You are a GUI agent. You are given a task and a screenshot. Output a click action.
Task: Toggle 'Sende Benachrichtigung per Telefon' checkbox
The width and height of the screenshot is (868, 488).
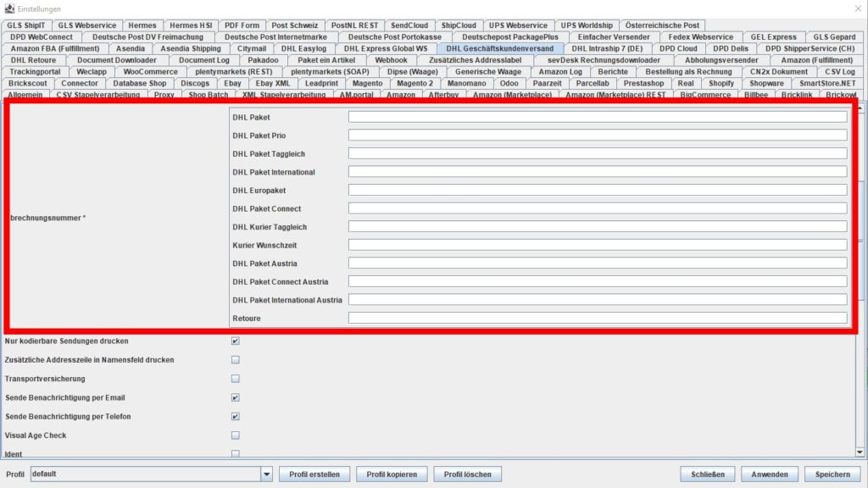click(x=236, y=416)
